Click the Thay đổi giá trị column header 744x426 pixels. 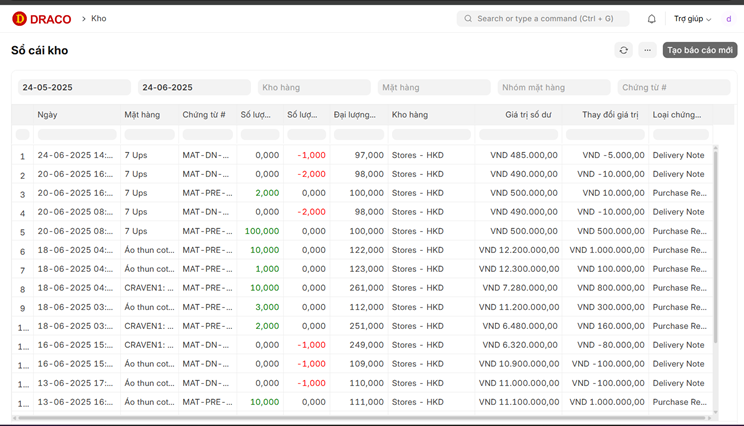[610, 115]
